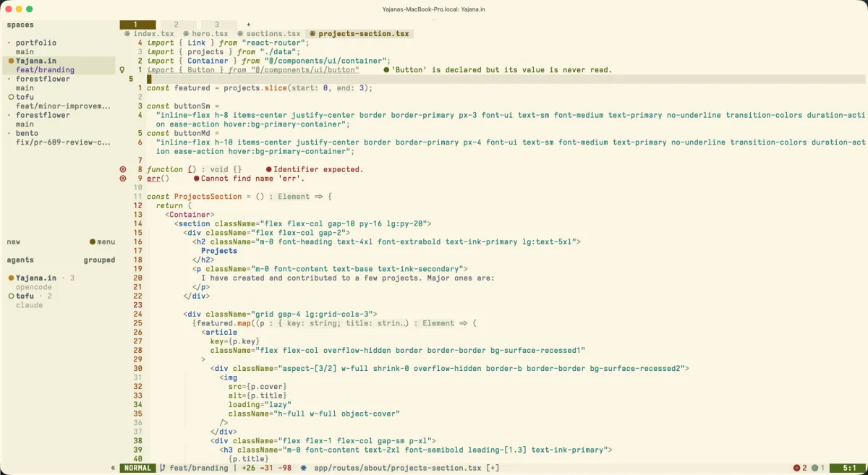Viewport: 868px width, 475px height.
Task: Click the red dot before 'Cannot find name'
Action: [196, 179]
